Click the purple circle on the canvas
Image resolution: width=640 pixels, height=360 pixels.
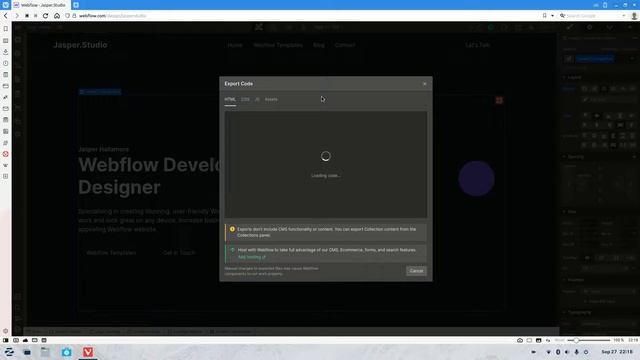point(476,178)
